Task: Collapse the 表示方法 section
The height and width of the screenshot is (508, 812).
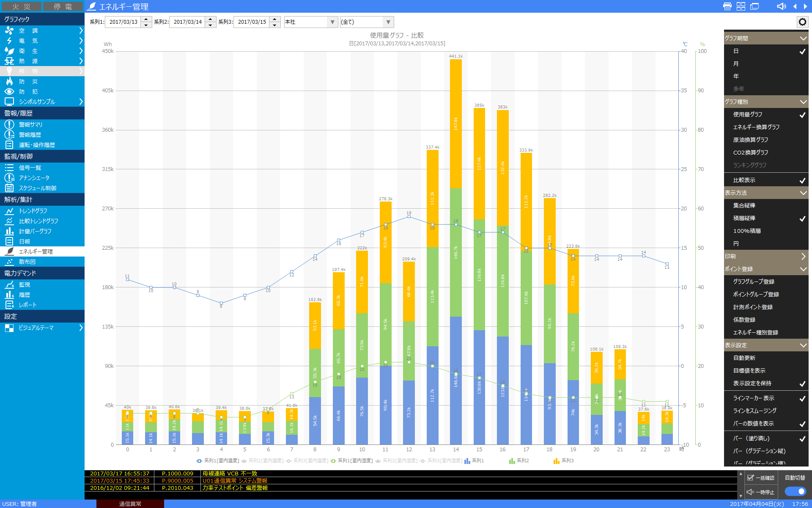Action: [x=766, y=193]
